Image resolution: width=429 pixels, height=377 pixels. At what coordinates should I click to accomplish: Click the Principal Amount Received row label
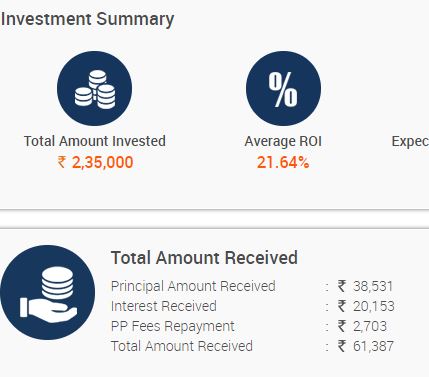tap(193, 286)
